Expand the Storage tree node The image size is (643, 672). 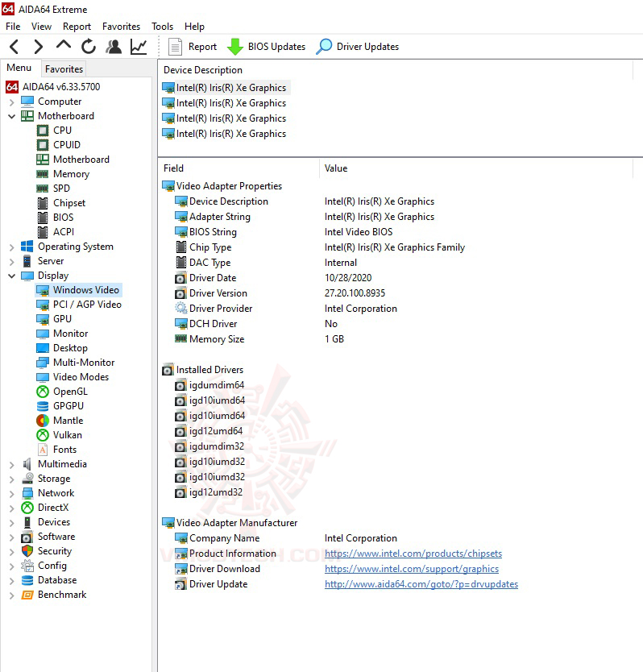11,479
